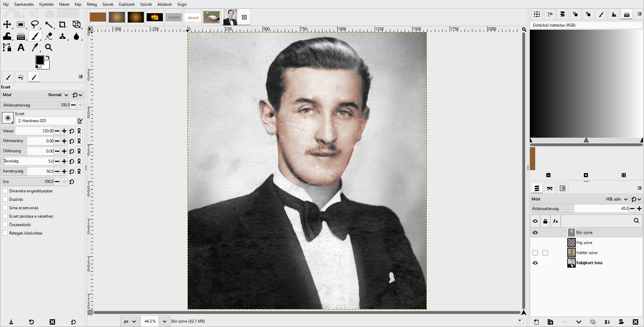644x327 pixels.
Task: Open the Szűrők menu
Action: (146, 4)
